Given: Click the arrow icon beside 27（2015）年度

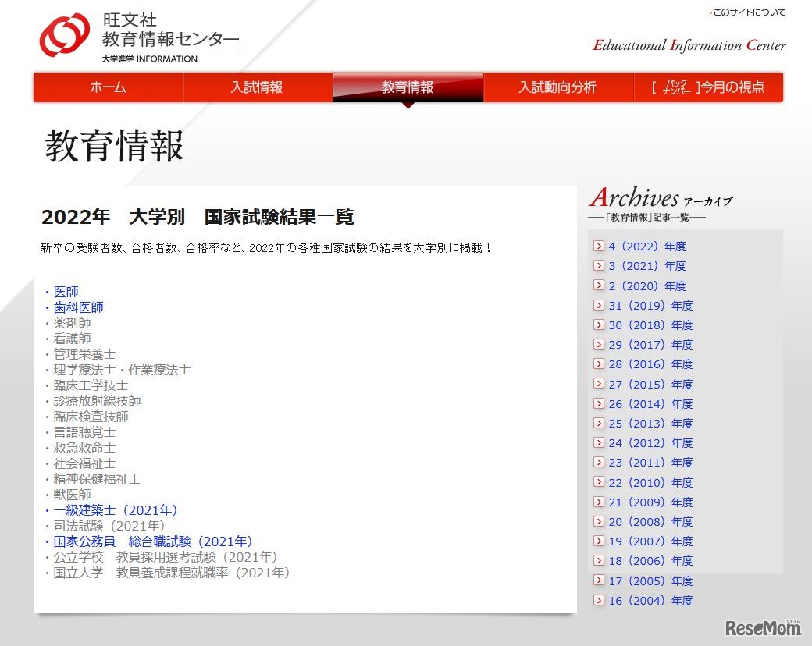Looking at the screenshot, I should click(x=600, y=384).
